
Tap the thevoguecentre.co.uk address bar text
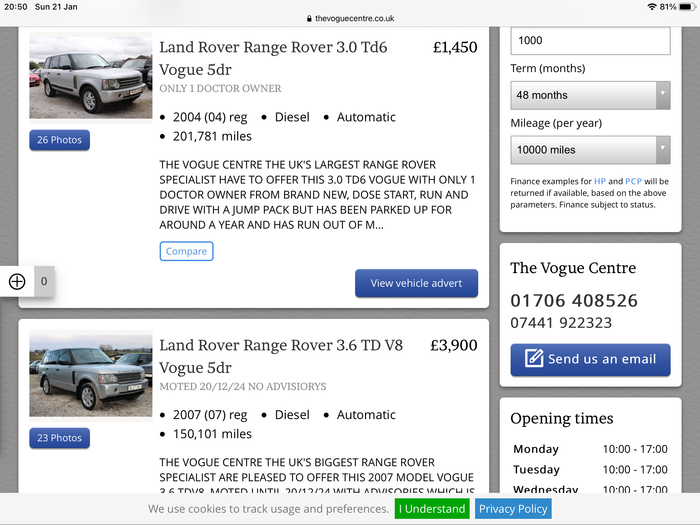coord(354,19)
